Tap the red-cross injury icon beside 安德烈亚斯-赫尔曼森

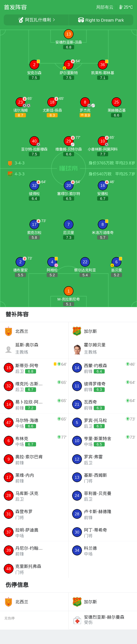point(77,621)
